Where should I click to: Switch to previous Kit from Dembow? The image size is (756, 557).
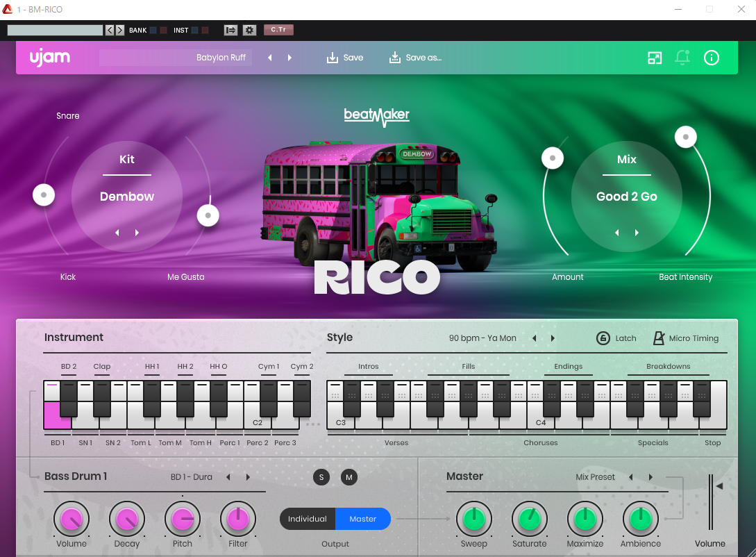(x=117, y=233)
